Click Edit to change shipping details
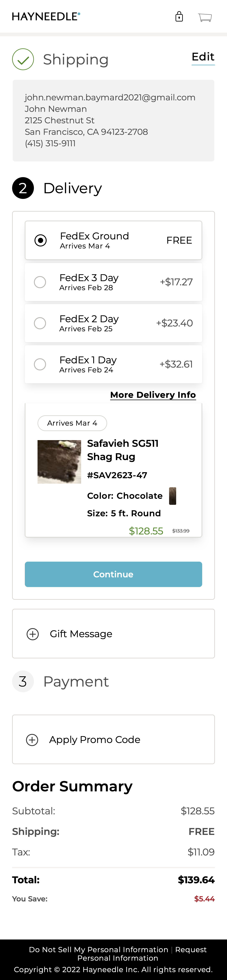Screen dimensions: 227x980 pos(203,56)
